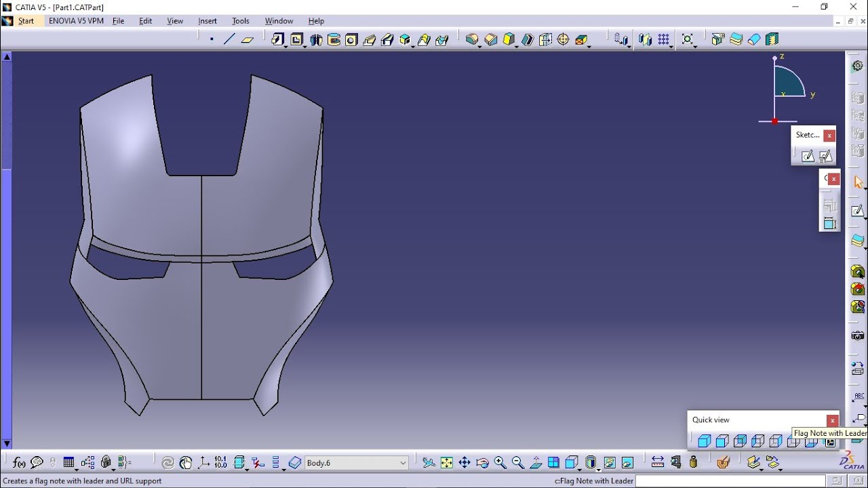Open the ENOVIA V5 VPM menu
Viewport: 868px width, 488px height.
[76, 21]
